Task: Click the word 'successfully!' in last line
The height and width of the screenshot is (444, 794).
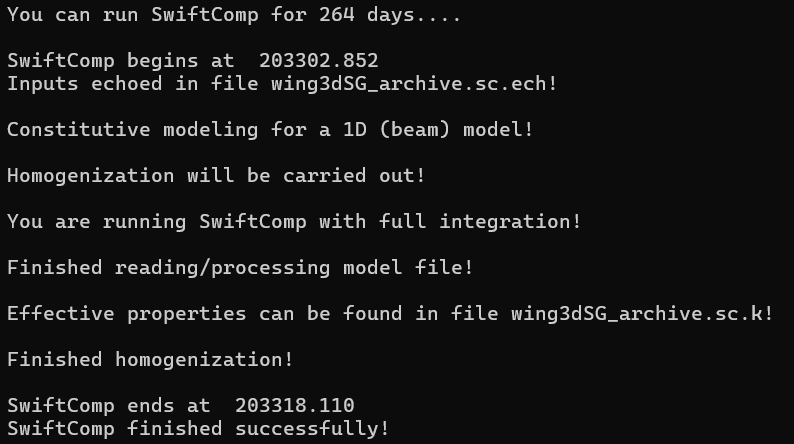Action: (x=312, y=429)
